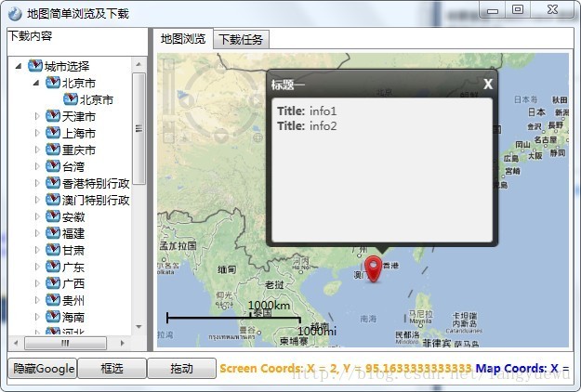Click the 拖动 button
The image size is (581, 392).
pyautogui.click(x=181, y=368)
